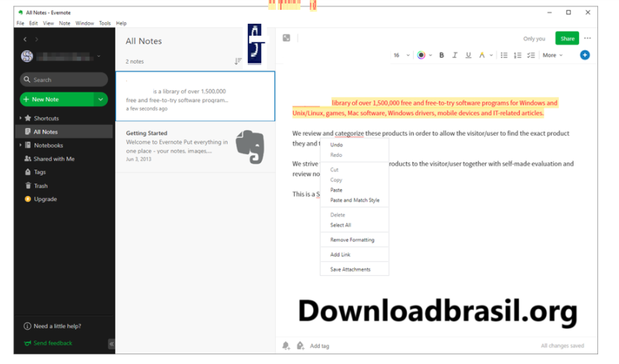Choose Save Attachments in context menu

point(354,269)
